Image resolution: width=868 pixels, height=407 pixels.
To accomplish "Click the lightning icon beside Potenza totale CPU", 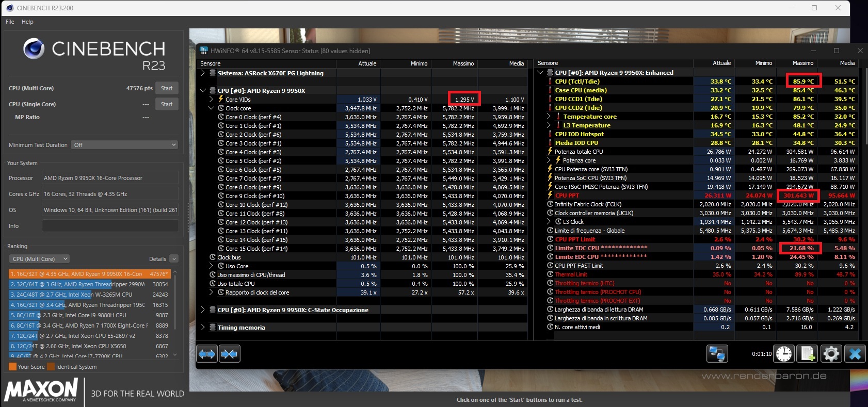I will pyautogui.click(x=550, y=151).
